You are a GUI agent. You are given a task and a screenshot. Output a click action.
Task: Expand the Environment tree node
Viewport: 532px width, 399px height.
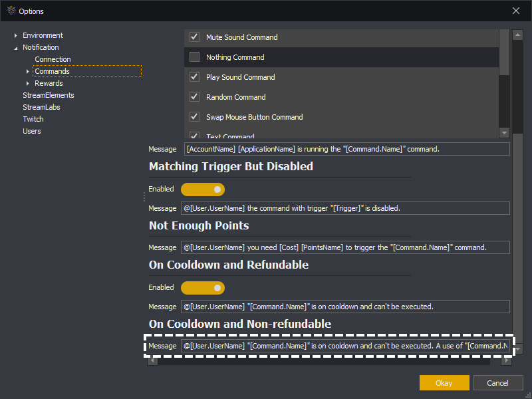(15, 35)
